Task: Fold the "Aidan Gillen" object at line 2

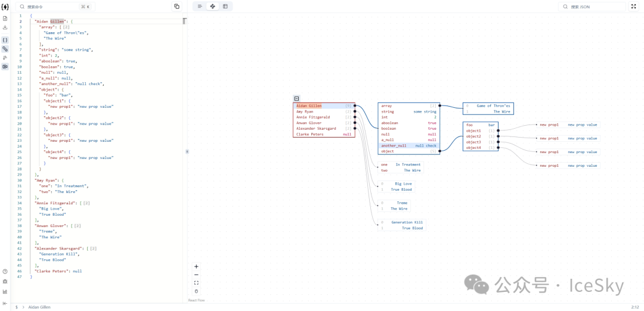Action: point(26,21)
